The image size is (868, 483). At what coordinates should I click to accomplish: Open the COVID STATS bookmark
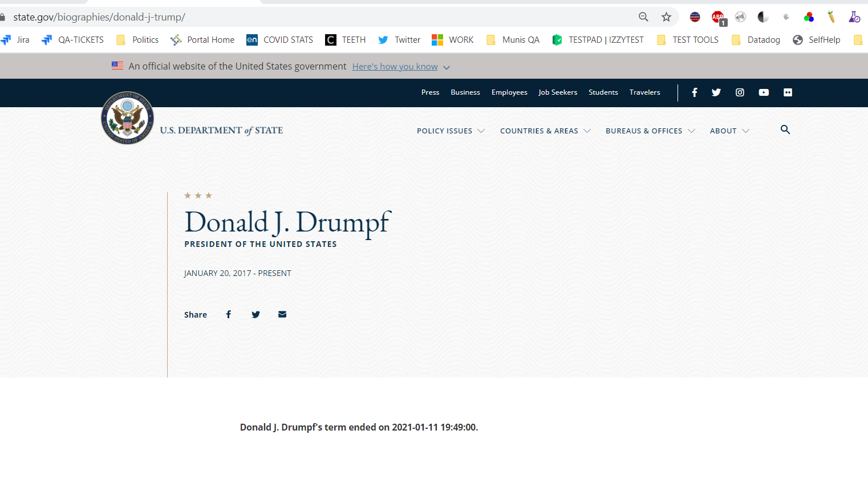[x=280, y=40]
